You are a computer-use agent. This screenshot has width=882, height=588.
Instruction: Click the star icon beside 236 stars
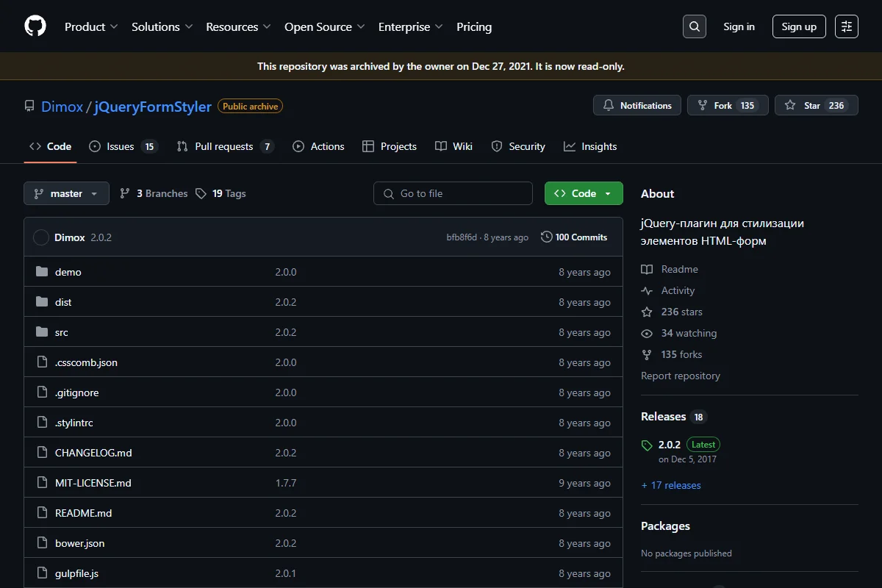click(647, 312)
